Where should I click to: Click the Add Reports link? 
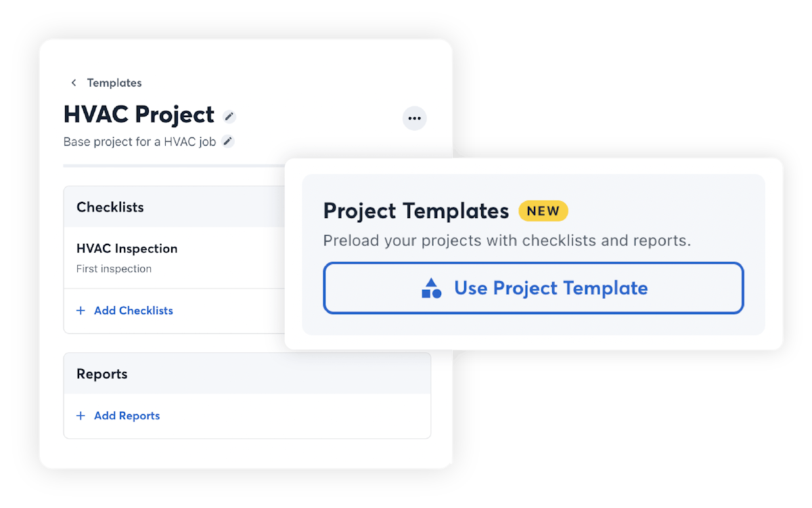click(x=127, y=416)
